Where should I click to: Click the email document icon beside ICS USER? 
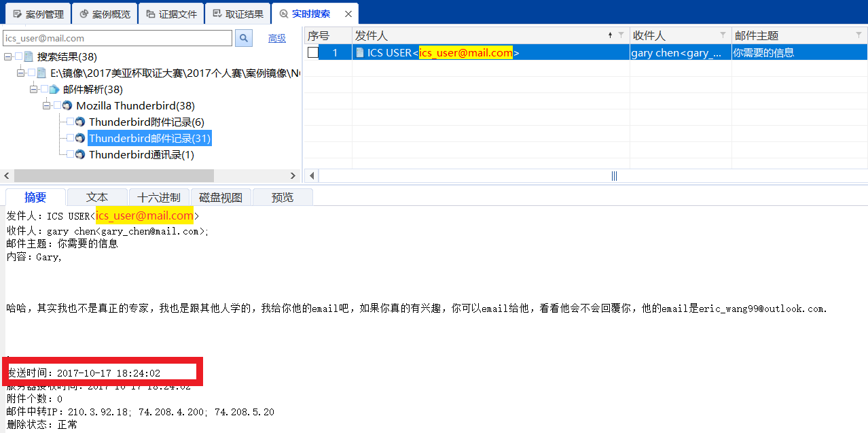pos(359,52)
